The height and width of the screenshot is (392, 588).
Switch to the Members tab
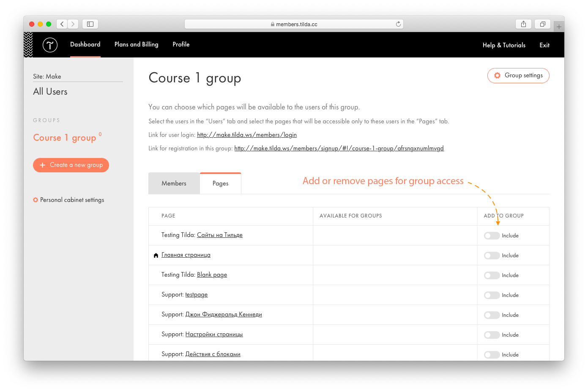pos(174,183)
